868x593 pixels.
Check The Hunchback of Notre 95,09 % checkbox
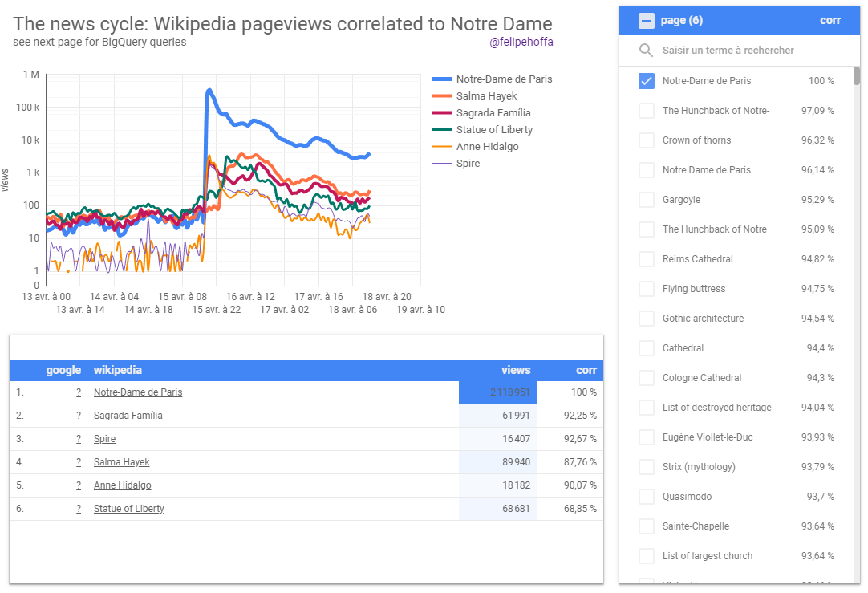coord(646,229)
